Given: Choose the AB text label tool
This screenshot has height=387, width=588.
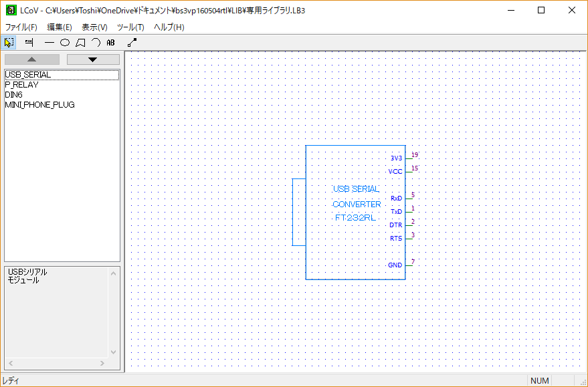Looking at the screenshot, I should click(x=111, y=42).
